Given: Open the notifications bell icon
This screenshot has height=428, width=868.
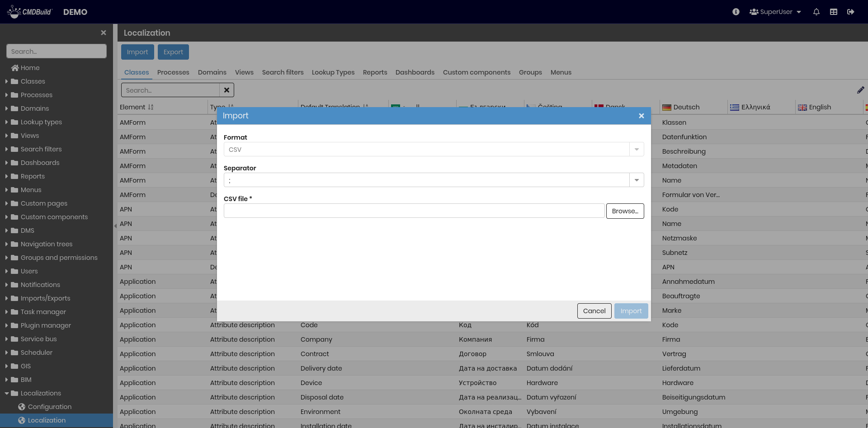Looking at the screenshot, I should tap(816, 12).
